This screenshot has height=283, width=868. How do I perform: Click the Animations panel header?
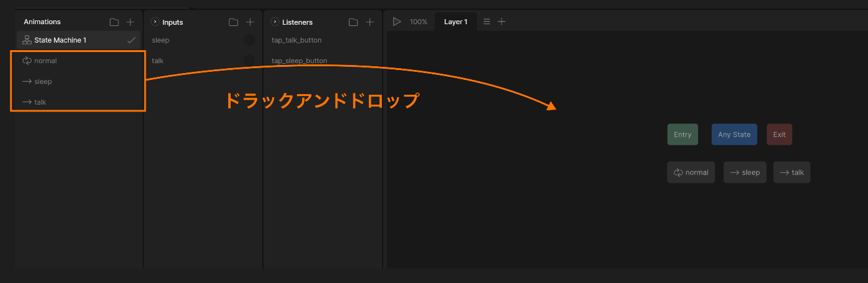(x=42, y=22)
